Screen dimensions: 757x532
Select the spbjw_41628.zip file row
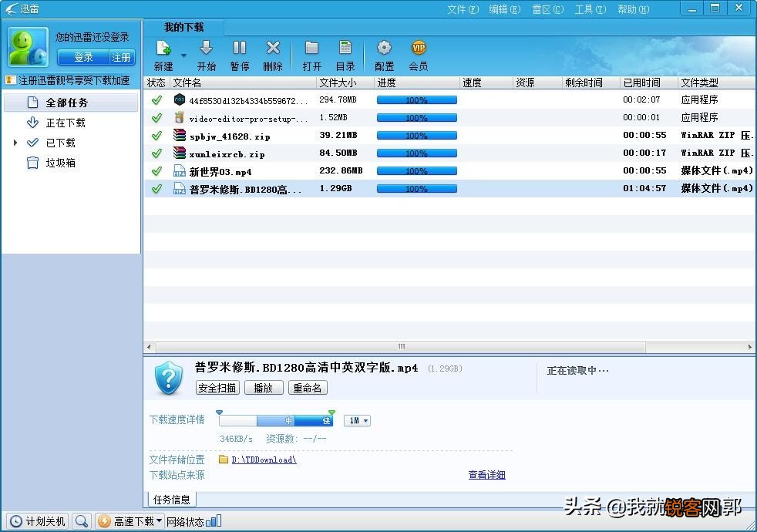[x=450, y=136]
